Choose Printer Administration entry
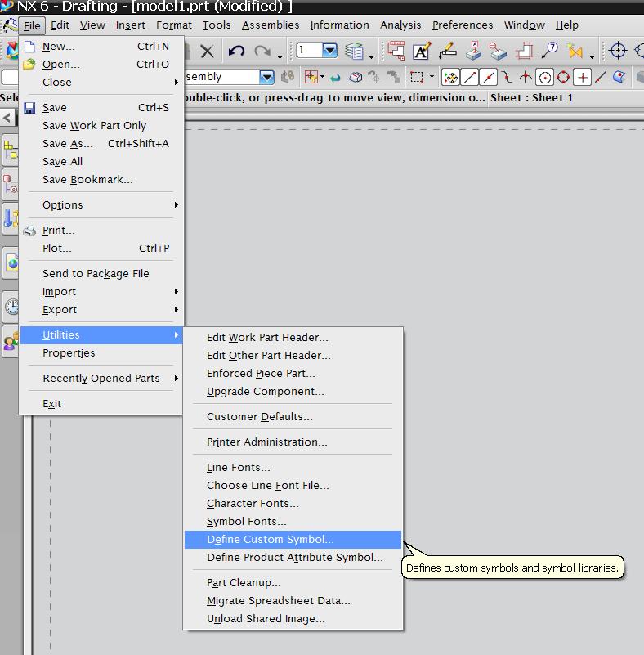The height and width of the screenshot is (655, 644). [293, 442]
